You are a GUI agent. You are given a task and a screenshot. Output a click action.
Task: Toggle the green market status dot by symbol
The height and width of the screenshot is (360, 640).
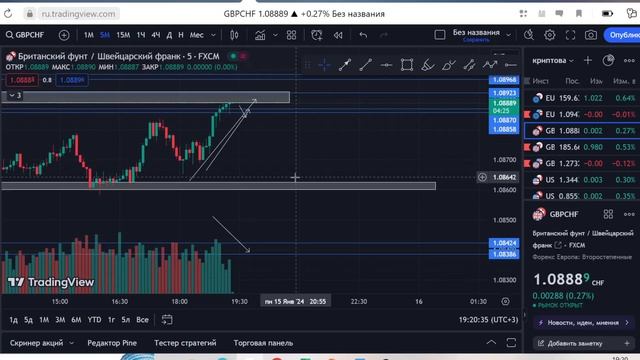[x=233, y=56]
